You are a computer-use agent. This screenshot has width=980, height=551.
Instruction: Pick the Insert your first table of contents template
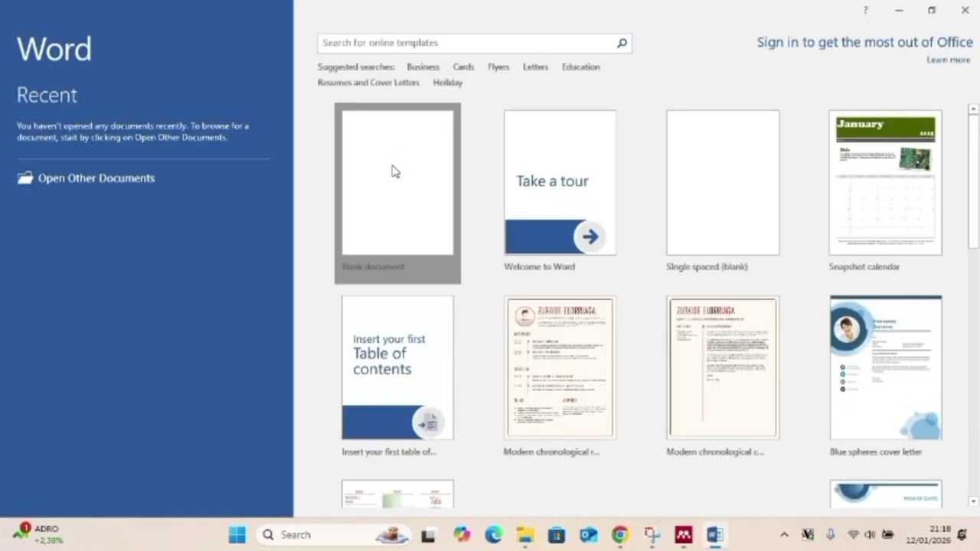point(397,377)
